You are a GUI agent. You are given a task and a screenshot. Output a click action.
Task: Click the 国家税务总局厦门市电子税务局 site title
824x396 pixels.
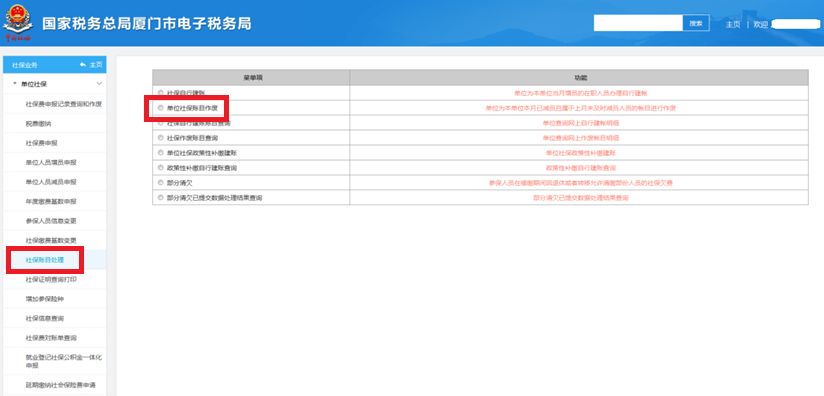pyautogui.click(x=147, y=24)
